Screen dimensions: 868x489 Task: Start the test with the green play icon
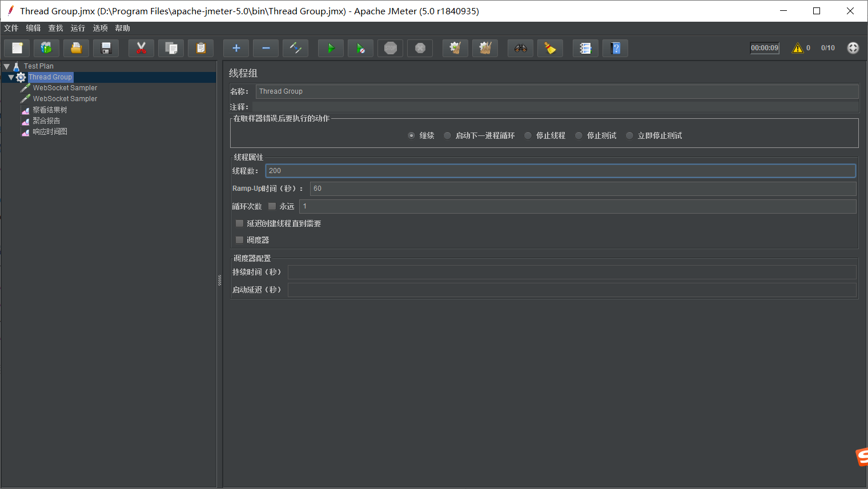point(331,48)
